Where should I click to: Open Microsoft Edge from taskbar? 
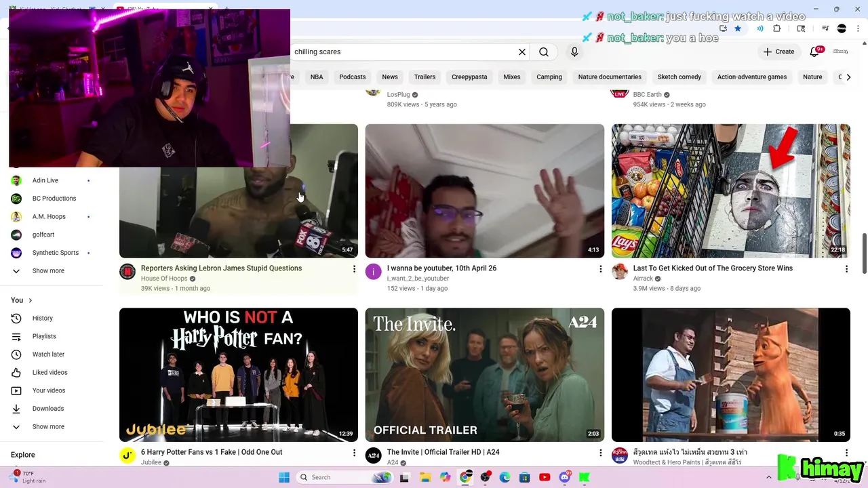[505, 477]
